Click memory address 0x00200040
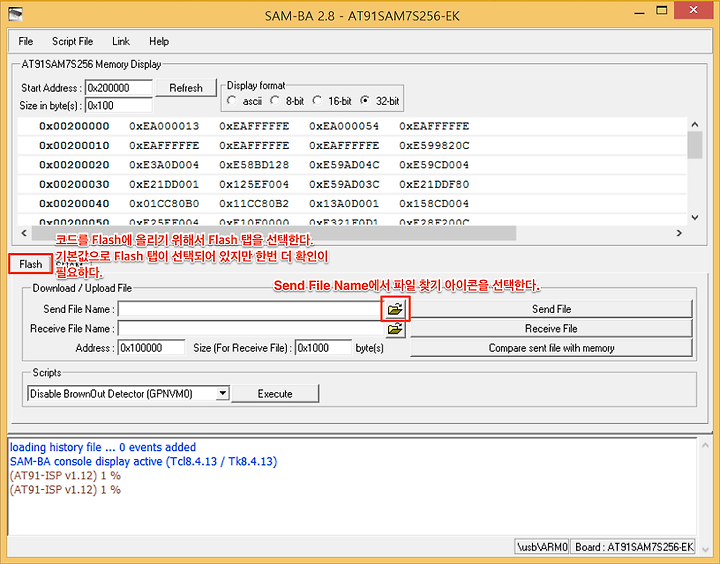Screen dimensions: 720x564 (x=74, y=203)
